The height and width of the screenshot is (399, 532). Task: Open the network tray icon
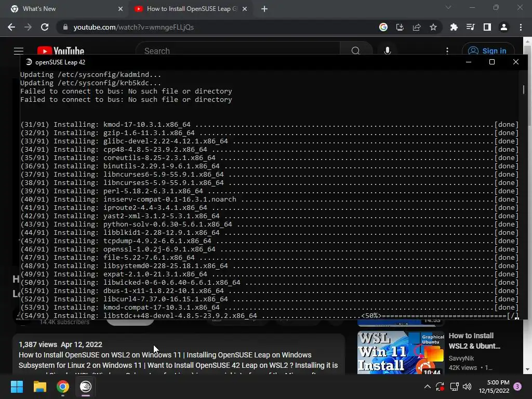point(454,387)
